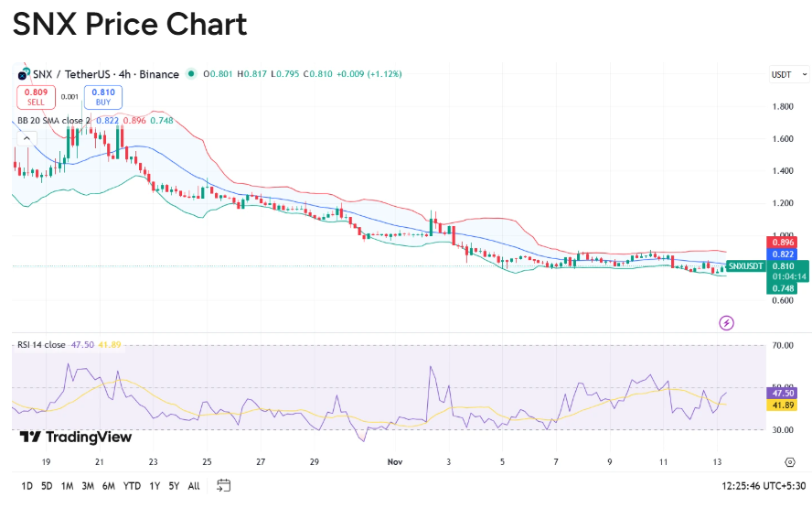This screenshot has height=508, width=812.
Task: Collapse the indicator legend with chevron
Action: (x=27, y=137)
